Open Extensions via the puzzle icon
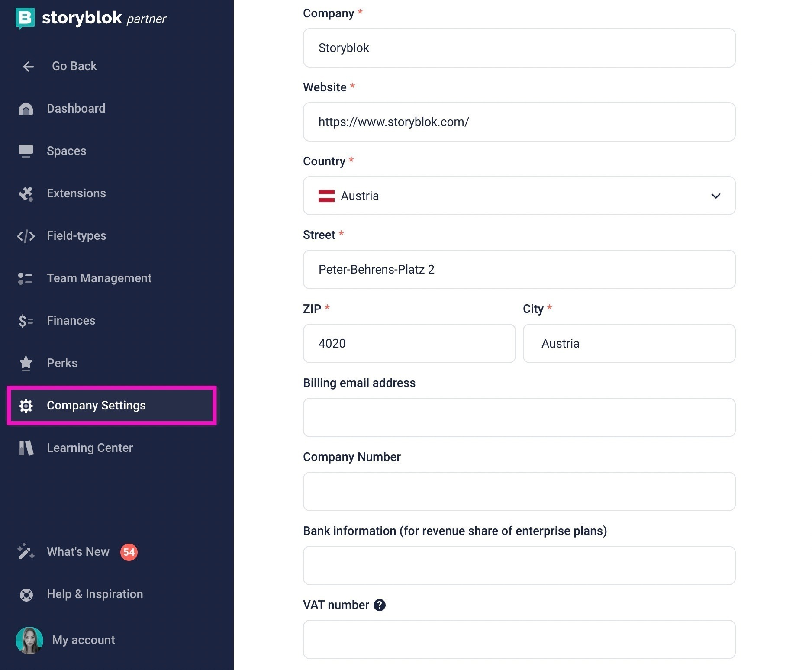Screen dimensions: 812x670 [26, 193]
